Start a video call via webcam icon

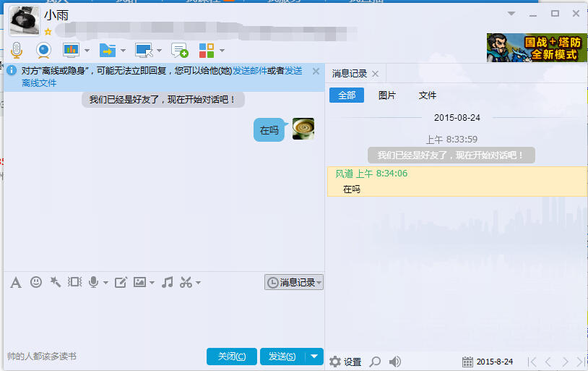(x=43, y=50)
